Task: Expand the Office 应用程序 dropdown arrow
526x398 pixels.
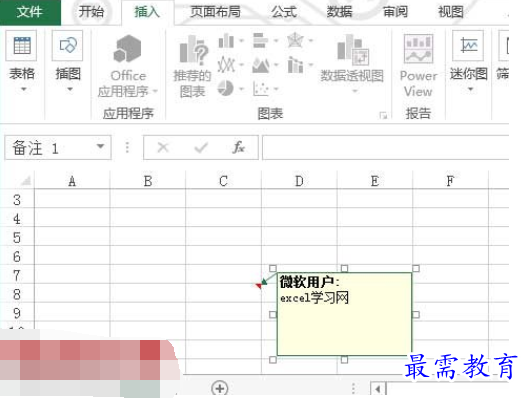Action: [x=155, y=91]
